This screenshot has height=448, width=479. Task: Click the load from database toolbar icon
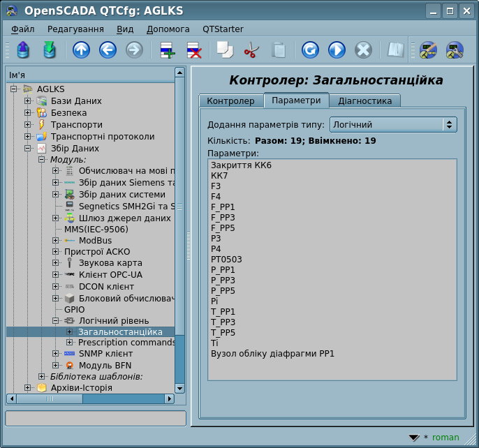click(22, 50)
